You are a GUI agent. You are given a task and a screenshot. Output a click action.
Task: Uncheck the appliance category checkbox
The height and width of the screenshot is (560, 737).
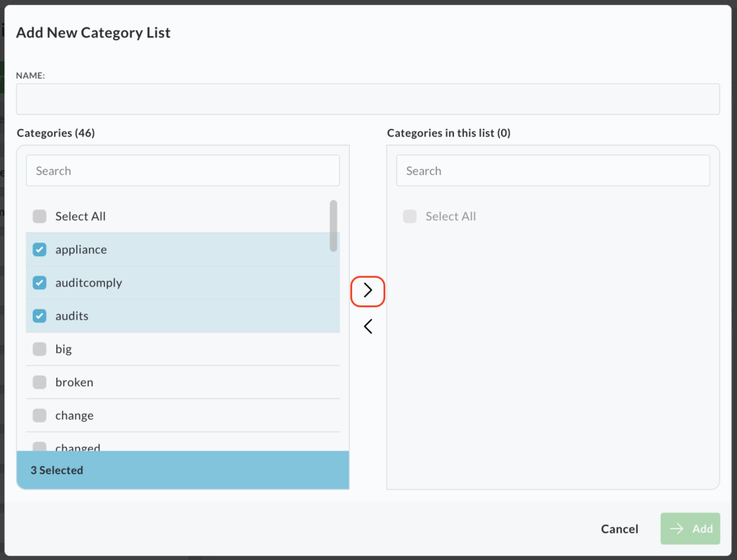(x=40, y=250)
